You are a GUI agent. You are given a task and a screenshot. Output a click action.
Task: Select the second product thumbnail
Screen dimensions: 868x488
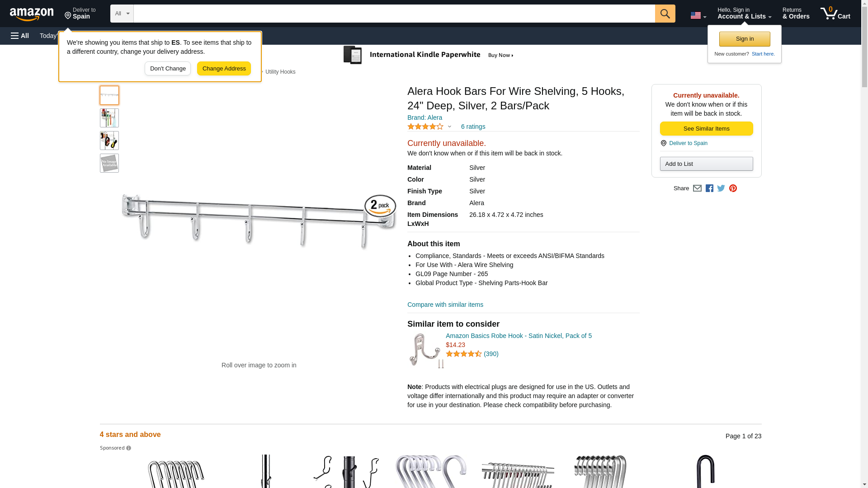[x=109, y=118]
